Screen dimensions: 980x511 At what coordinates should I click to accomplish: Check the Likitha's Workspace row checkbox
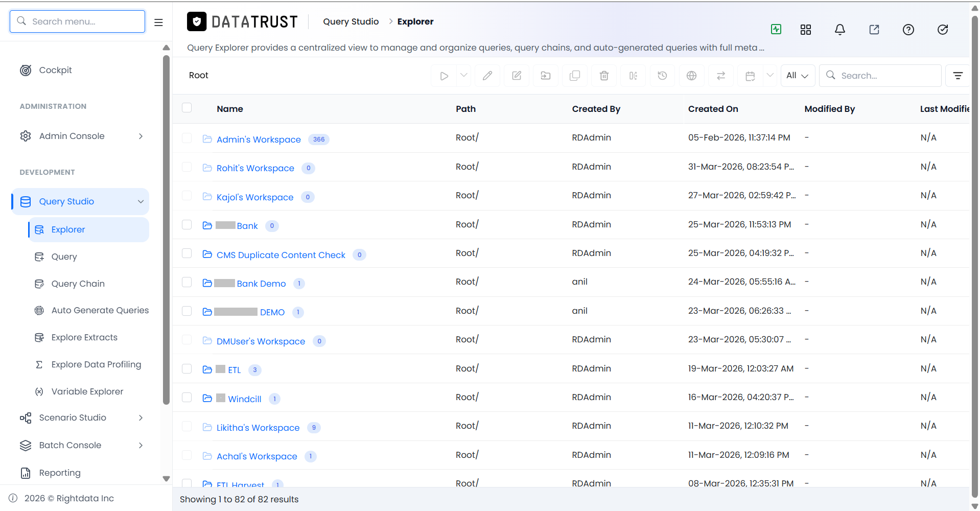coord(187,426)
